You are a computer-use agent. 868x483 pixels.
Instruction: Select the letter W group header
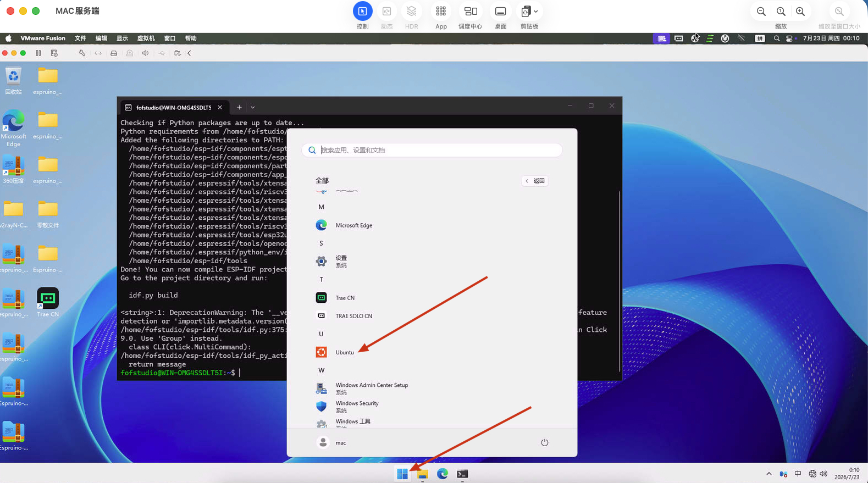point(321,370)
